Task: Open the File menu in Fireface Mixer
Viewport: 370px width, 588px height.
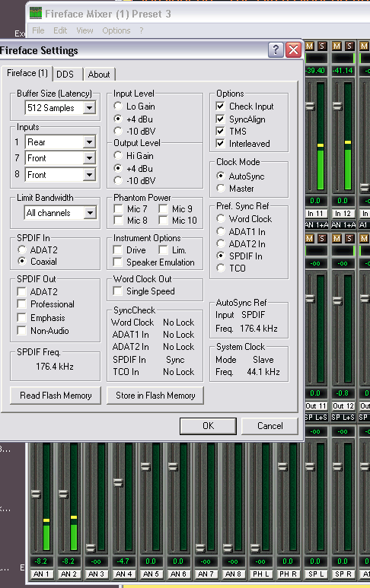Action: [38, 30]
